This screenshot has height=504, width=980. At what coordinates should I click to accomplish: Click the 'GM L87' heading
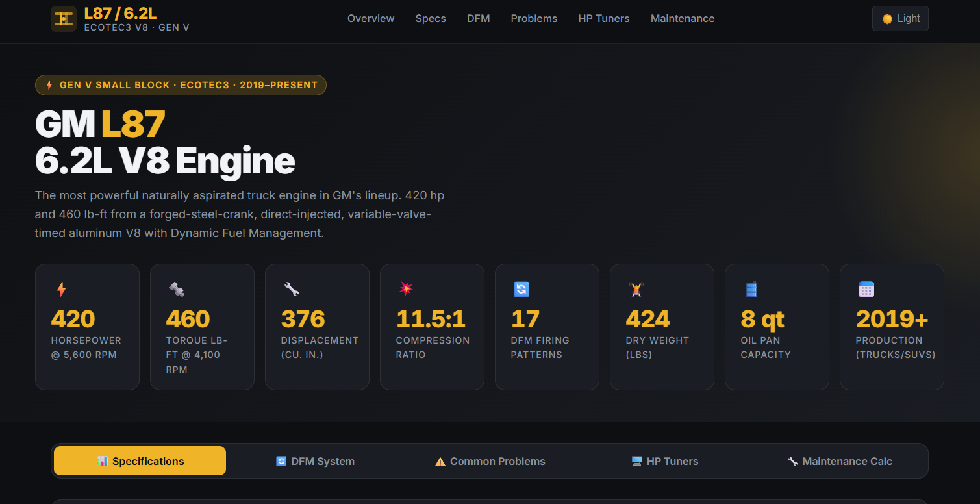(x=100, y=124)
